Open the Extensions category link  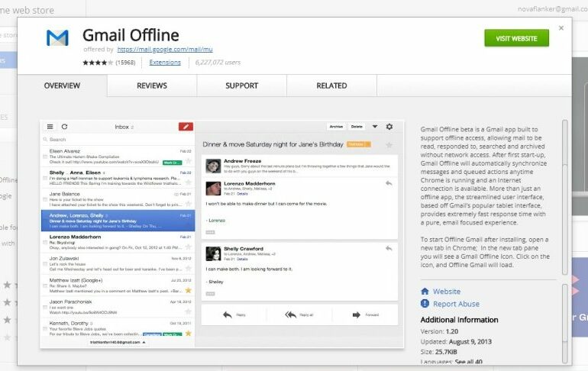[x=165, y=62]
